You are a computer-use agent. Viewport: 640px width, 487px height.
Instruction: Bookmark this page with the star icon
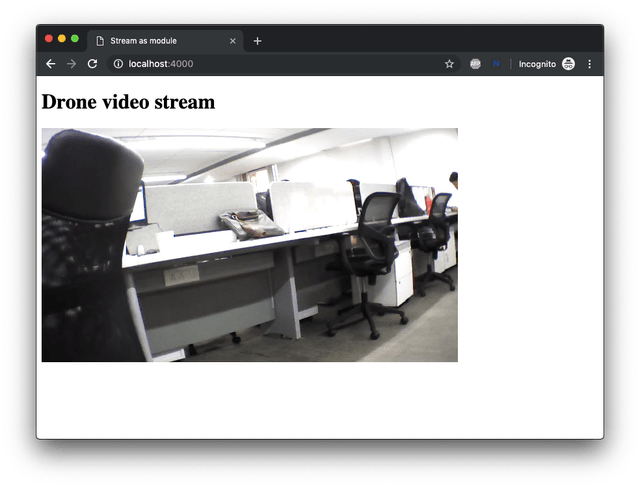click(449, 64)
